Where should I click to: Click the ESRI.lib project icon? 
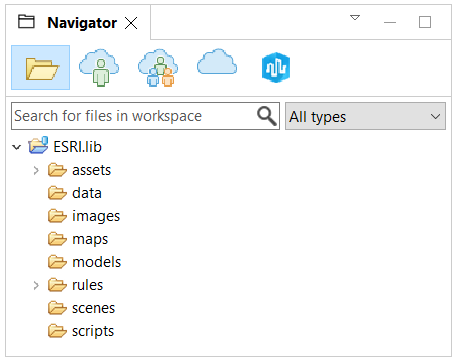(38, 146)
